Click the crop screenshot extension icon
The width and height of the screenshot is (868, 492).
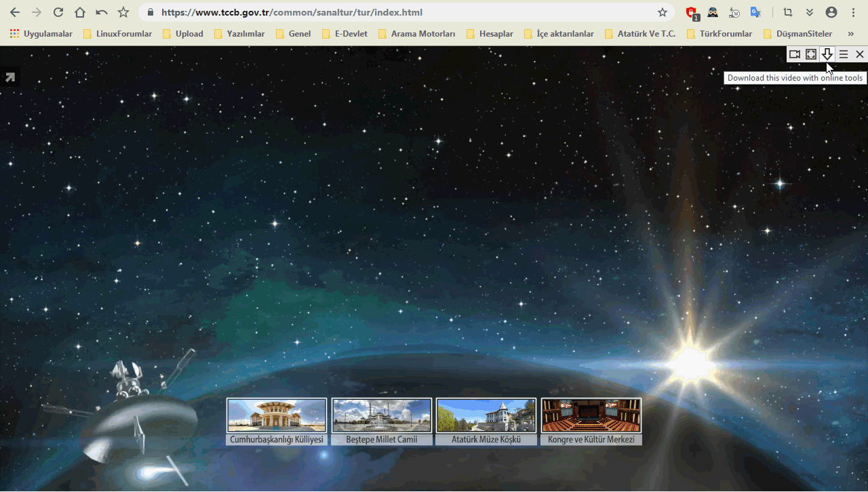788,12
